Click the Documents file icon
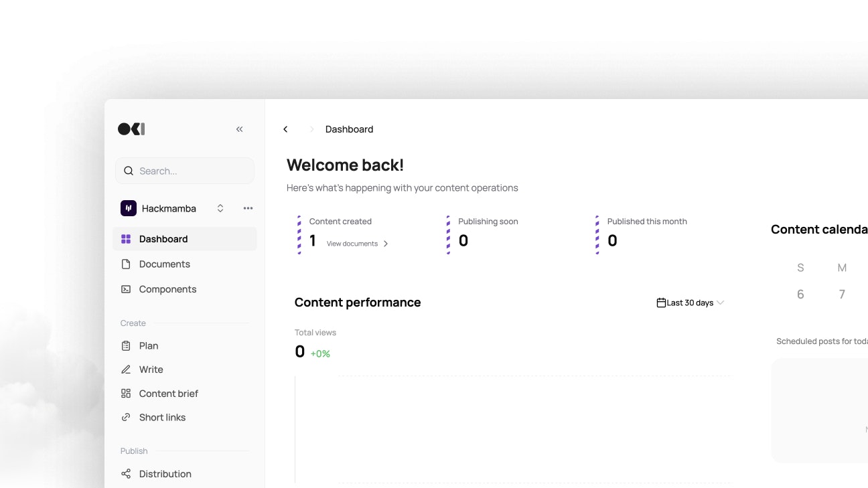The image size is (868, 488). 126,264
